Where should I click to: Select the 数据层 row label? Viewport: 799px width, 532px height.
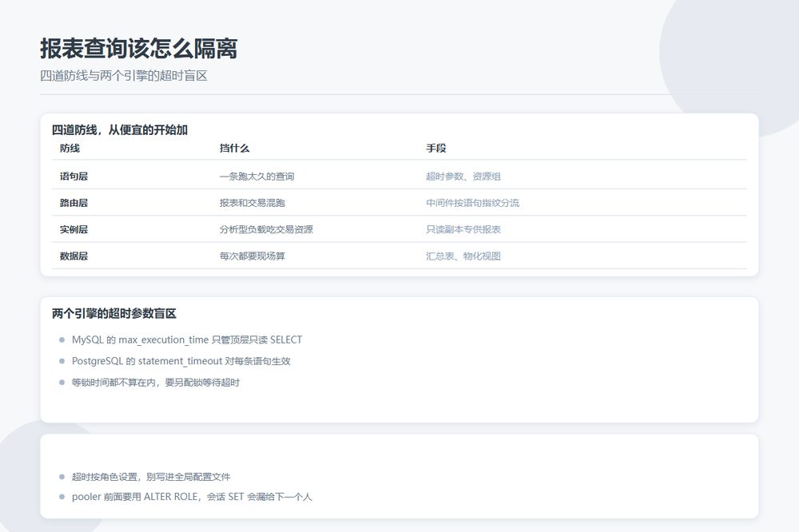(x=74, y=256)
